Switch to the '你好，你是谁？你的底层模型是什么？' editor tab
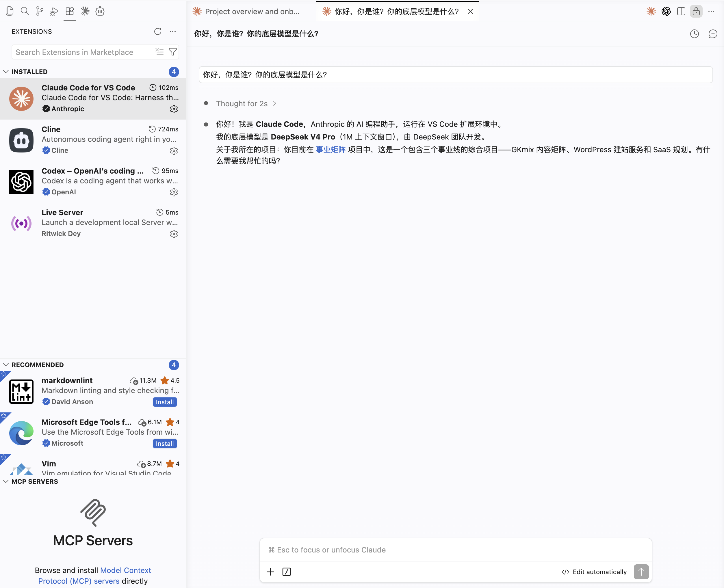This screenshot has height=588, width=724. click(397, 12)
